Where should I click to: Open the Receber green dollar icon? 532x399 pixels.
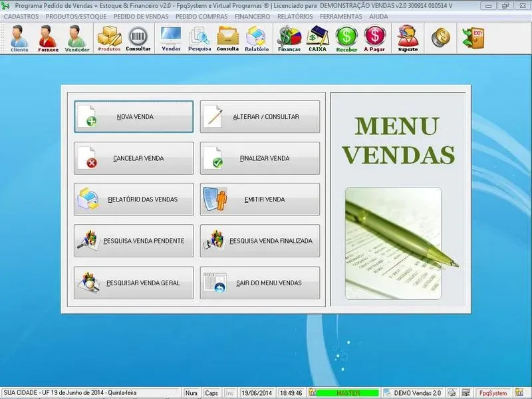pyautogui.click(x=346, y=39)
